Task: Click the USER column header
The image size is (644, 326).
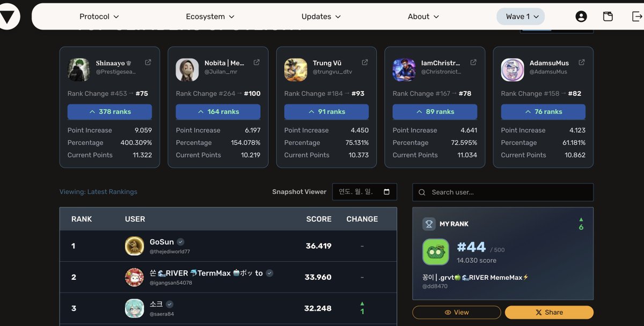Action: click(135, 219)
